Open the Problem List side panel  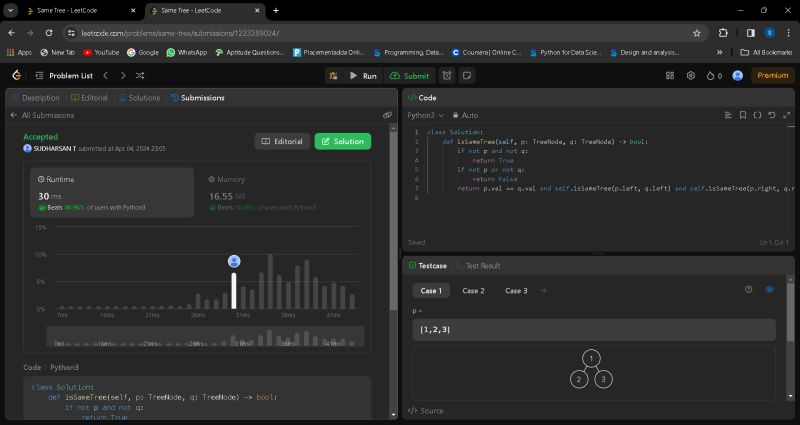(64, 75)
